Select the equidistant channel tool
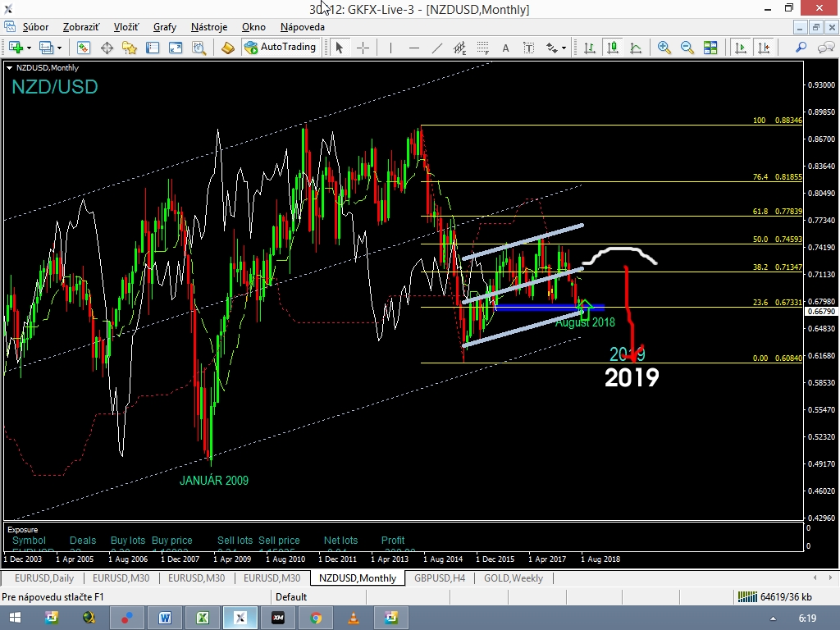840x630 pixels. [x=459, y=48]
